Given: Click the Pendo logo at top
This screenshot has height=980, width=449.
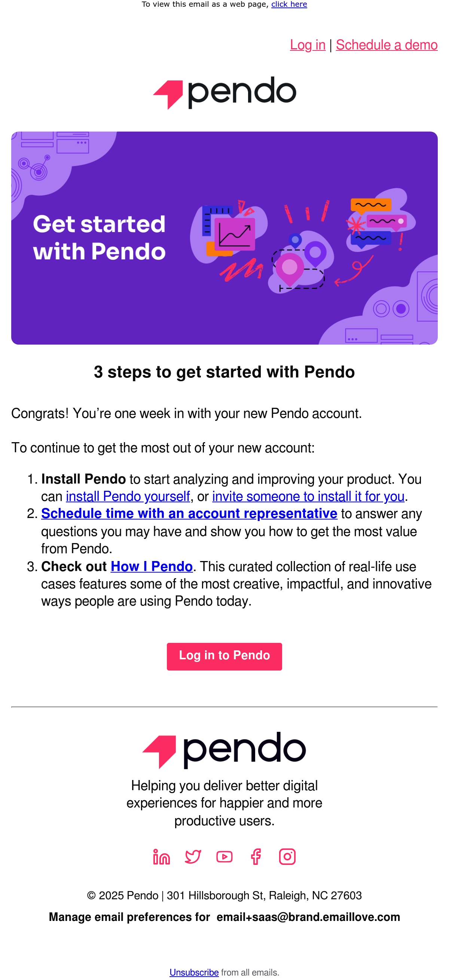Looking at the screenshot, I should 224,92.
